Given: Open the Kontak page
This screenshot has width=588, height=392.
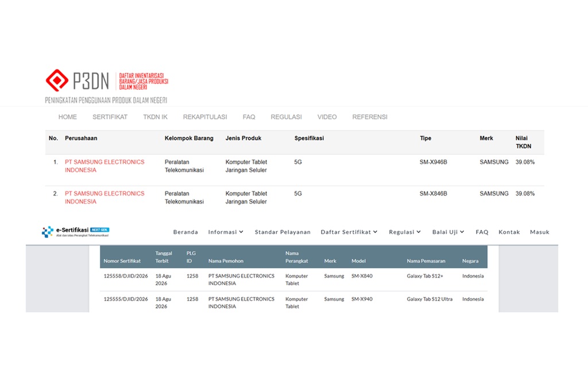Looking at the screenshot, I should [509, 232].
